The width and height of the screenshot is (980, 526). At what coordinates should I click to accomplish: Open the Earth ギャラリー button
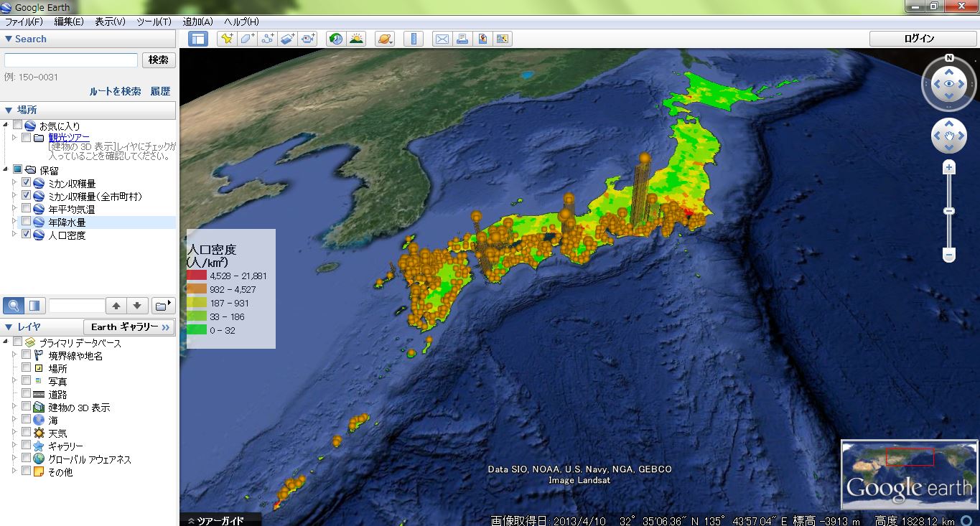click(x=129, y=327)
